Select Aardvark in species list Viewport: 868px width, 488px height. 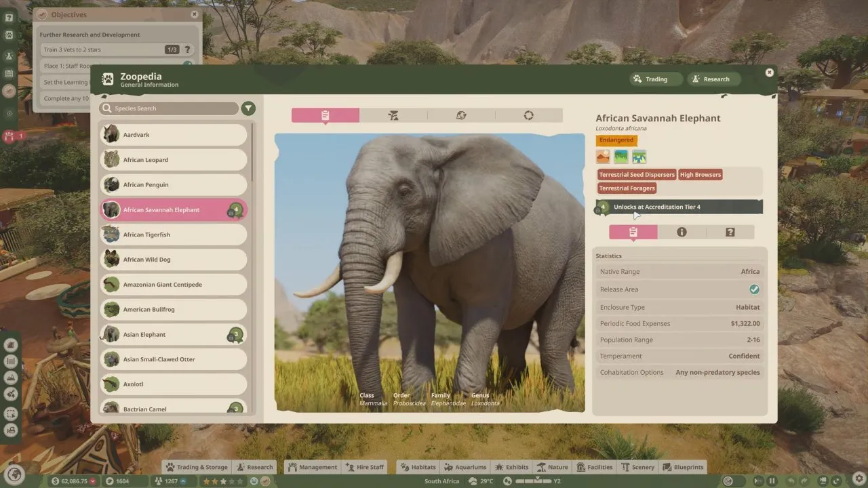(174, 135)
